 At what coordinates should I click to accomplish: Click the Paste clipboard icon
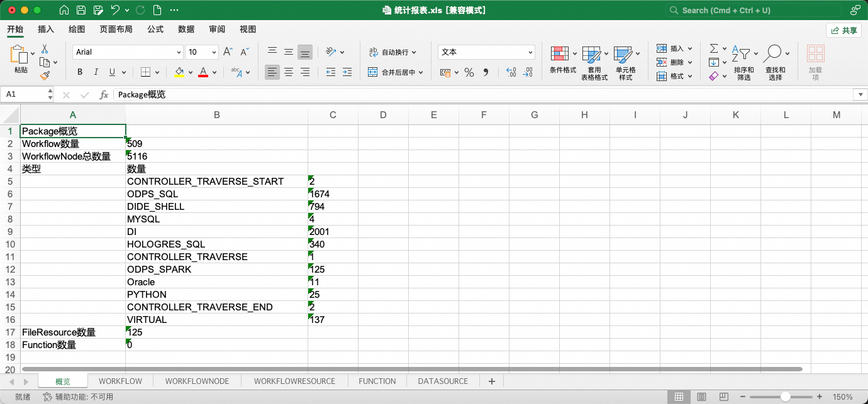[x=20, y=55]
